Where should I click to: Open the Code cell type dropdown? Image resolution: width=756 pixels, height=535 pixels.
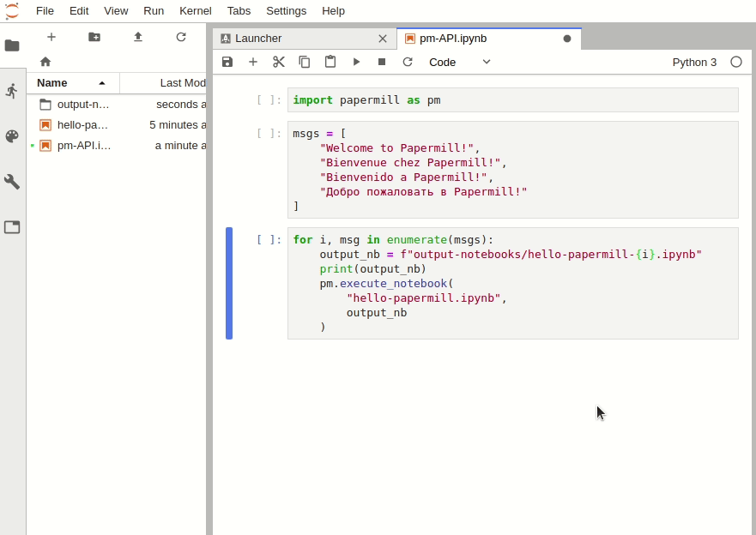tap(460, 62)
